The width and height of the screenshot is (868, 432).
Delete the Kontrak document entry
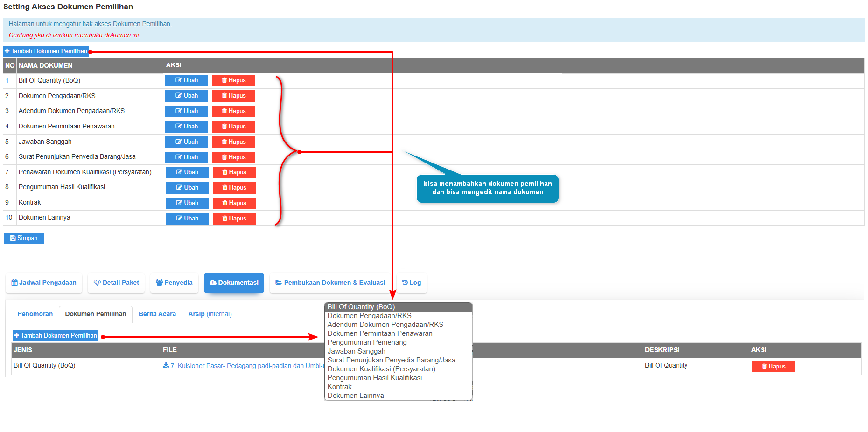(x=234, y=203)
